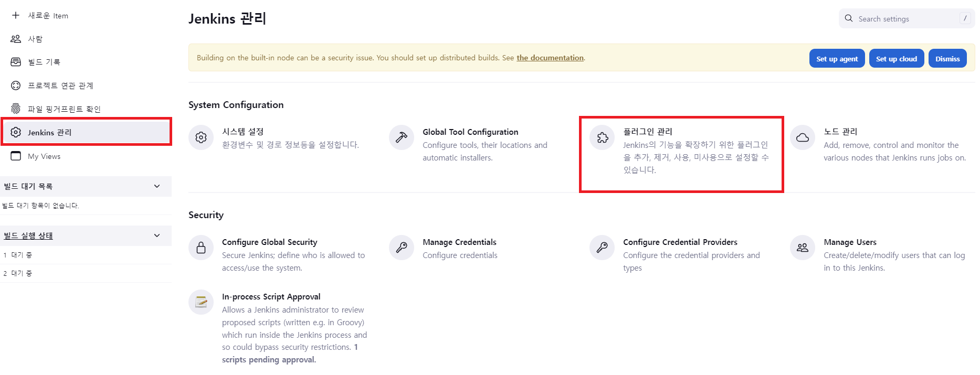Open Configure Global Security title link
Image resolution: width=980 pixels, height=375 pixels.
tap(269, 242)
